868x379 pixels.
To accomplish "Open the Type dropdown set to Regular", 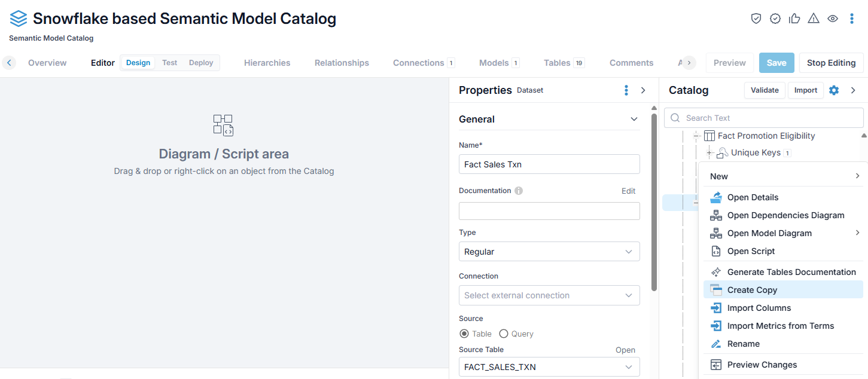I will click(x=549, y=252).
